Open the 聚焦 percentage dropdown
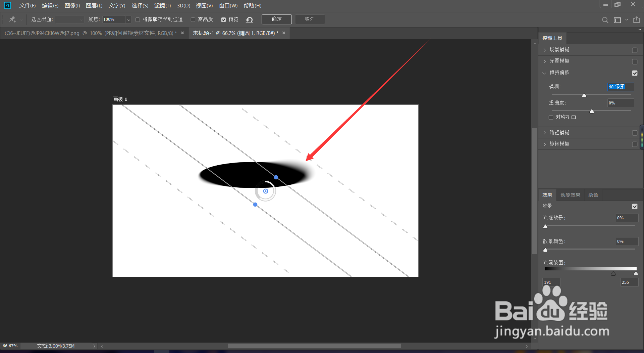 [128, 19]
